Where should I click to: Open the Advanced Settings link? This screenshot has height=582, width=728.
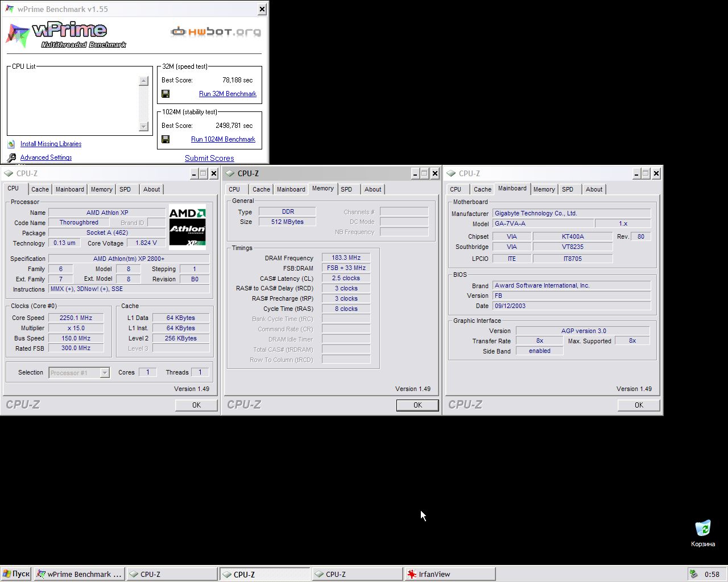pyautogui.click(x=46, y=157)
